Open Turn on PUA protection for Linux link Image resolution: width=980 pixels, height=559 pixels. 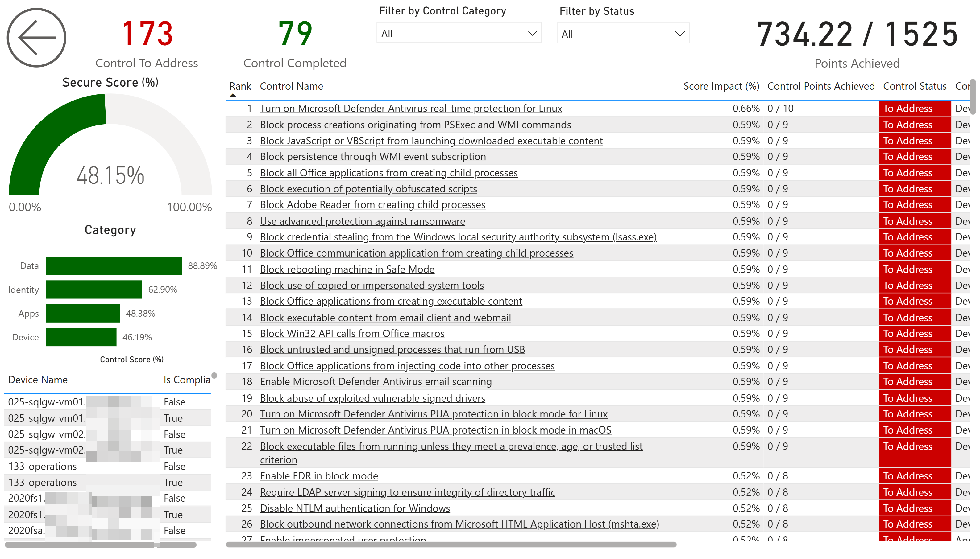pos(434,414)
